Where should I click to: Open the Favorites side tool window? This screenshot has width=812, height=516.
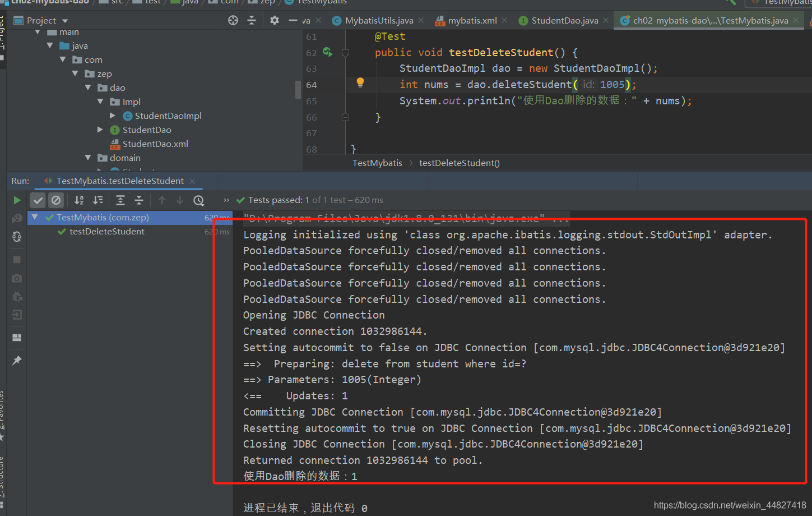coord(2,414)
